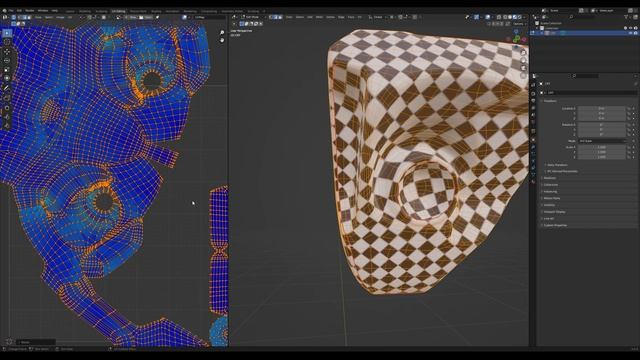Click the UV editor zoom magnifier icon
640x360 pixels.
(222, 33)
